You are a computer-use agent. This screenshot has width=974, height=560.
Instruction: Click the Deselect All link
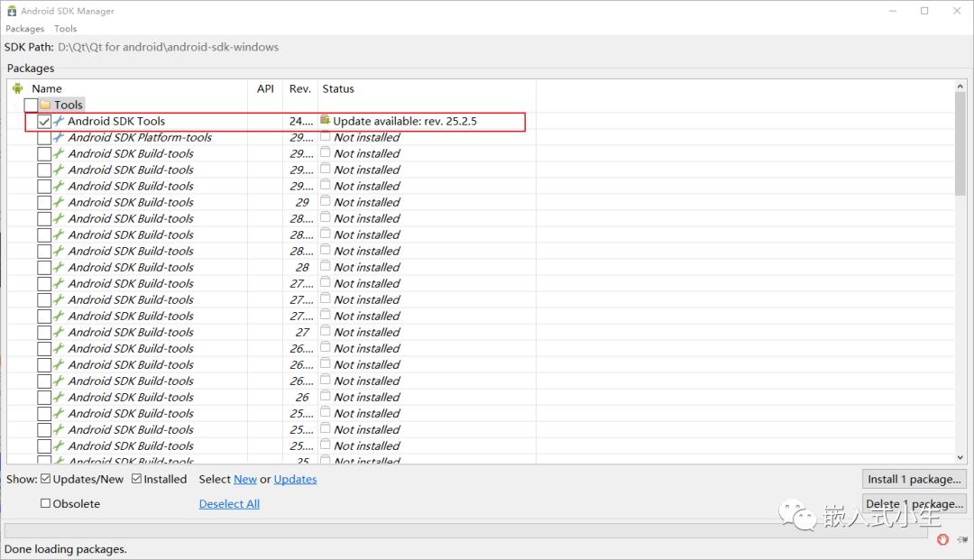click(x=229, y=503)
